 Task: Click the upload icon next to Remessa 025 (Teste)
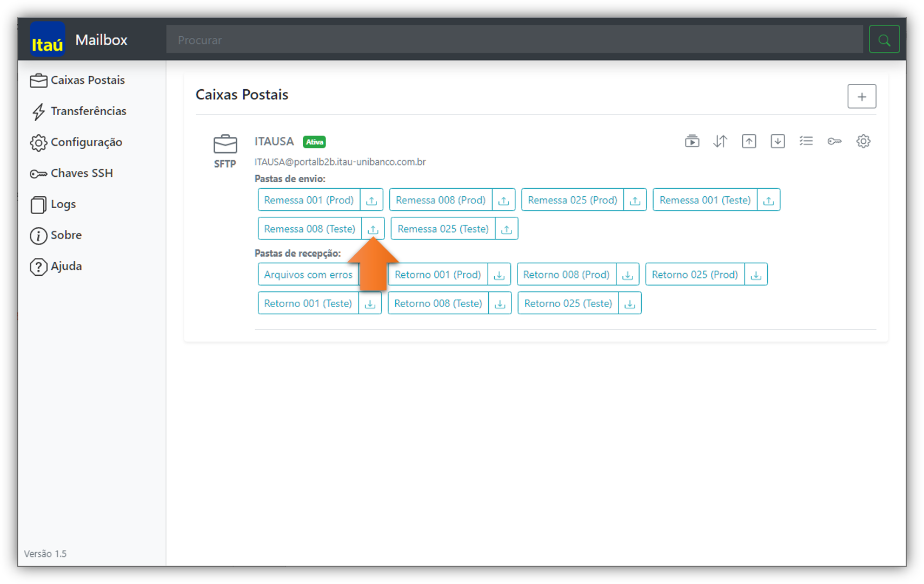(x=507, y=229)
